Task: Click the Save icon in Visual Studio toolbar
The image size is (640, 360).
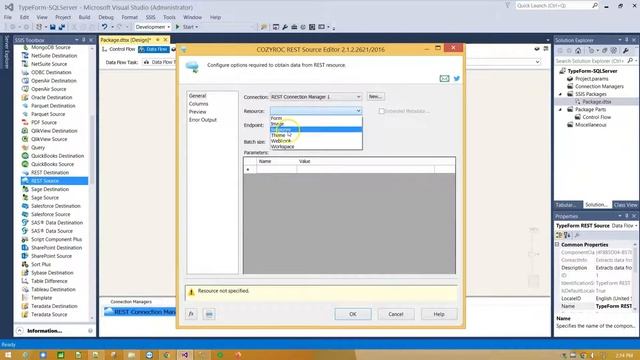Action: pyautogui.click(x=53, y=27)
